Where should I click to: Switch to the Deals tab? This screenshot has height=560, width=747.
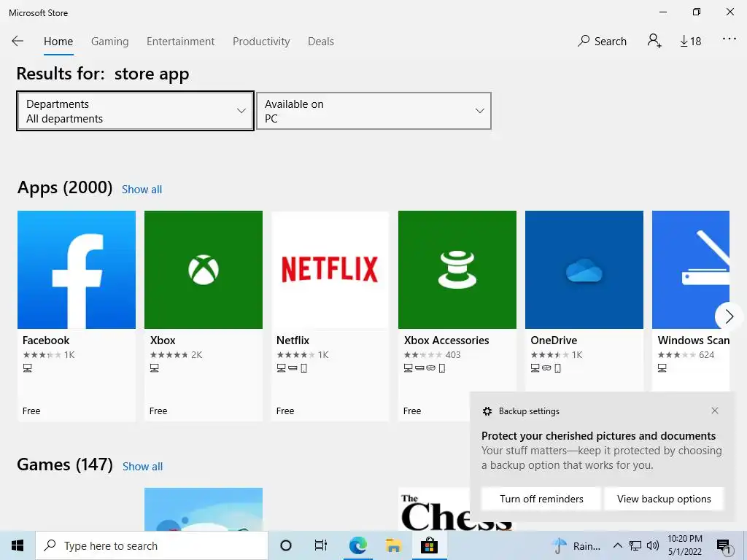point(321,42)
